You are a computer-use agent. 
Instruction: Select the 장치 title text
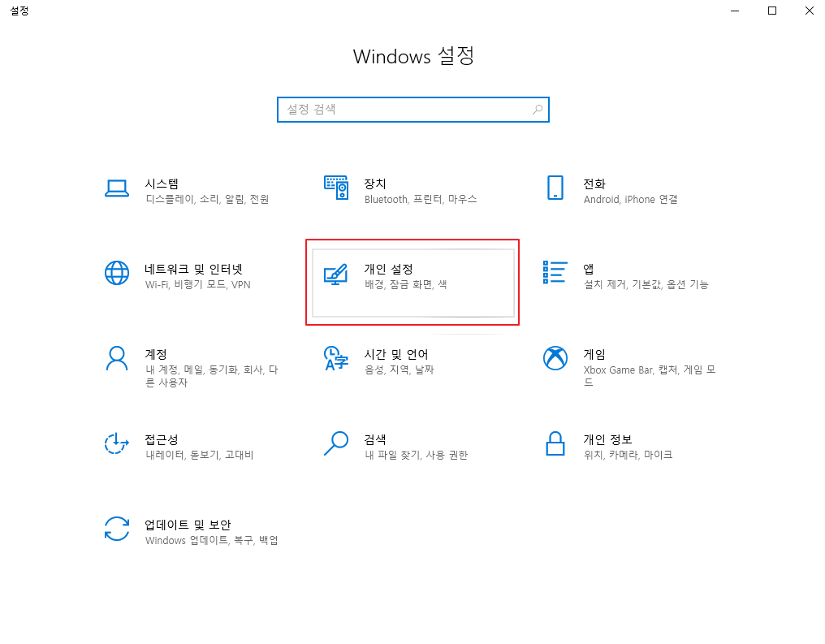click(375, 184)
